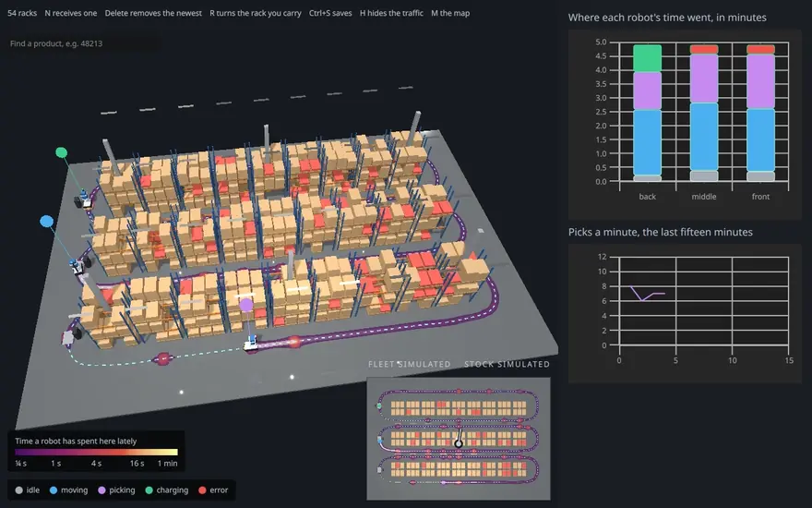Click the purple picking segment of the front bar
The image size is (812, 508).
pos(760,81)
